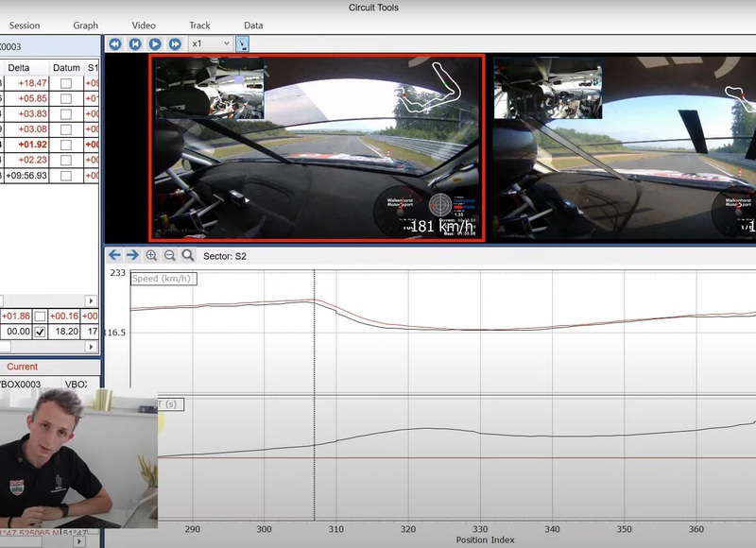Click the bottom coordinates panel right arrow
This screenshot has height=548, width=756.
(79, 541)
